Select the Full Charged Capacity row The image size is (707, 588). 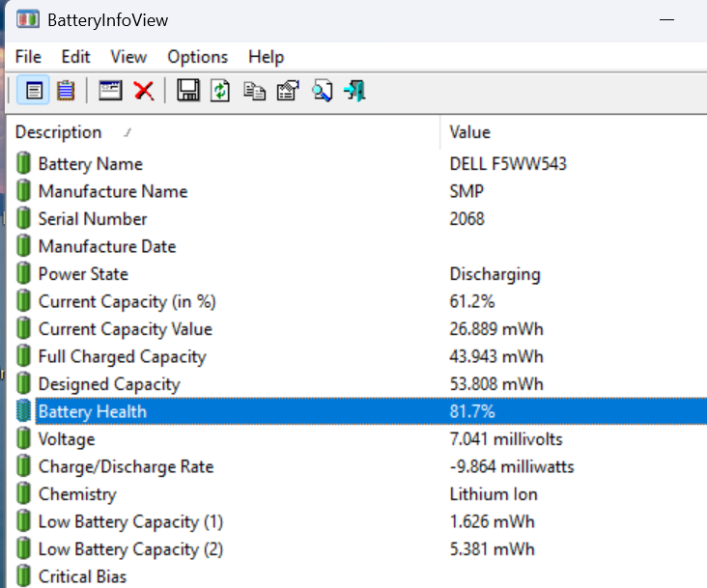(x=356, y=356)
